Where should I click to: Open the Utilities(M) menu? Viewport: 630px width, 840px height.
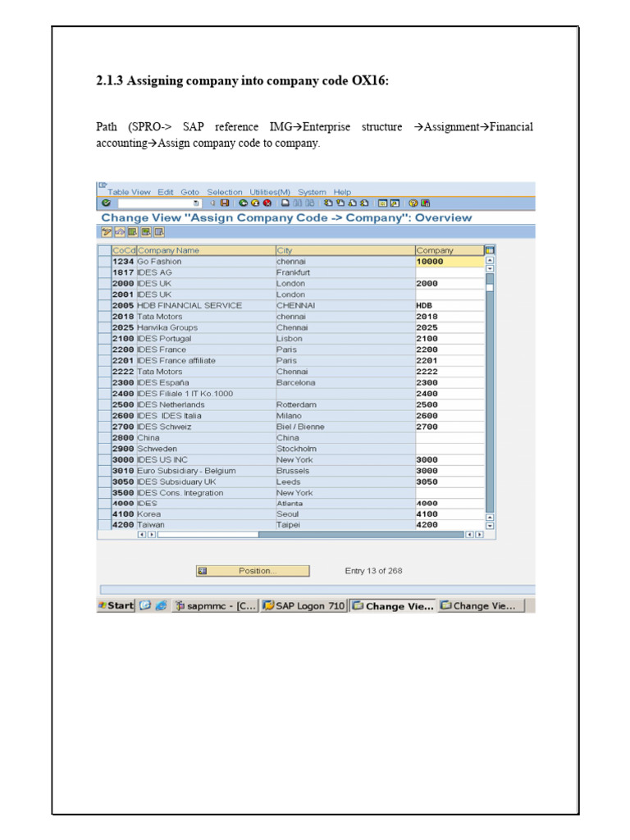pyautogui.click(x=270, y=192)
